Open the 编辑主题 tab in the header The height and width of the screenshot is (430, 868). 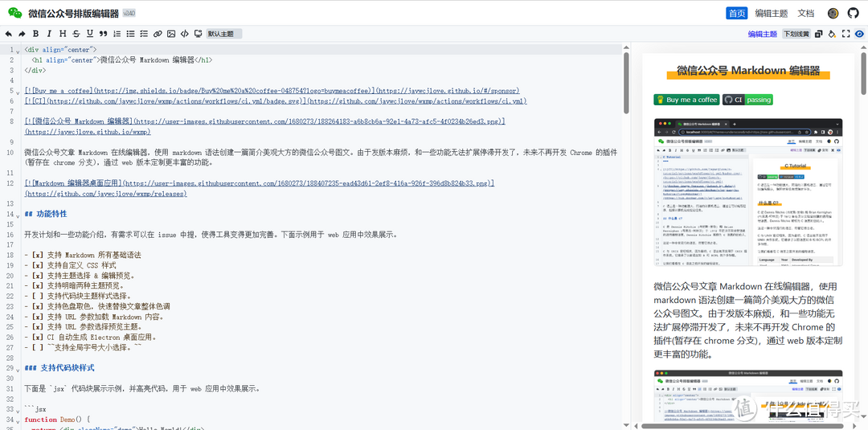[772, 14]
